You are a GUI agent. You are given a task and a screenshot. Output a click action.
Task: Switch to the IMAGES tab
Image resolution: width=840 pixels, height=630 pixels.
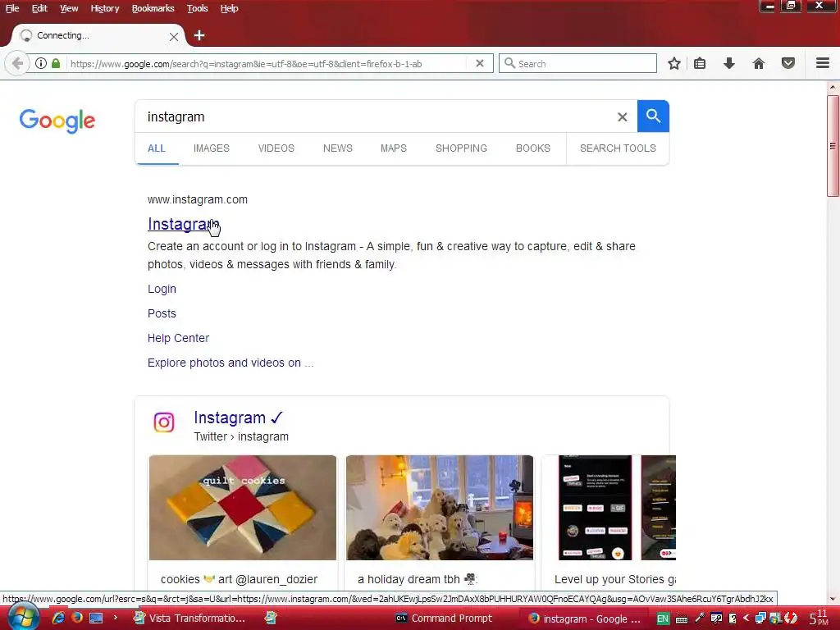pos(211,148)
